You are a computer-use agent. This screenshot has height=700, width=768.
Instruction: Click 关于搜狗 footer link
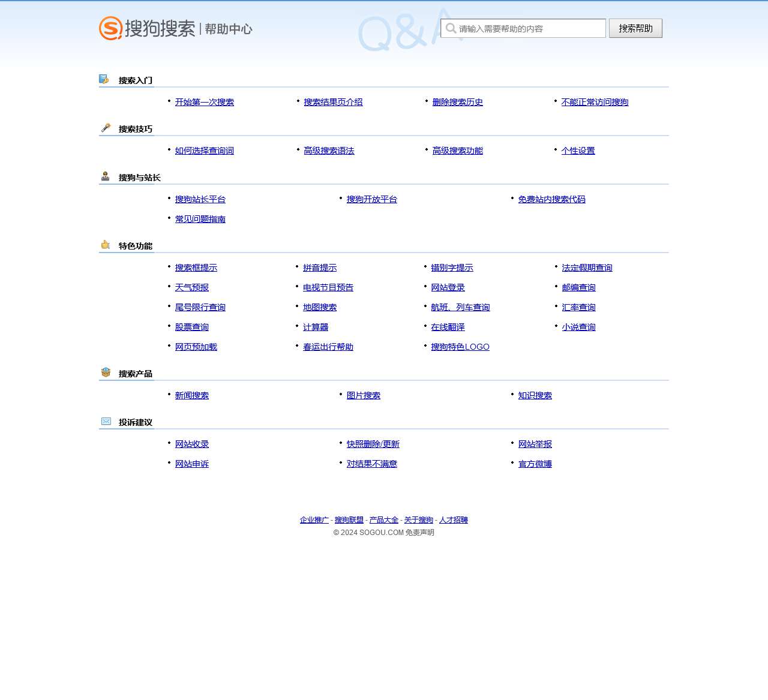pos(419,520)
